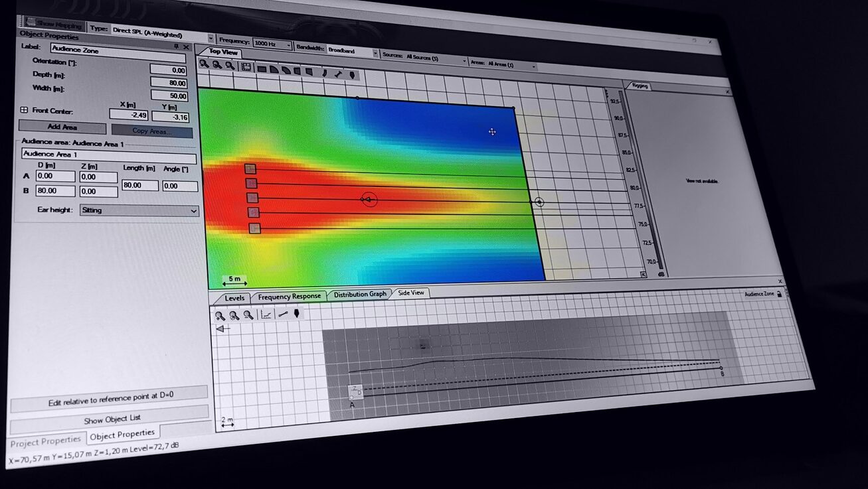Switch to the Frequency Response tab

tap(289, 297)
